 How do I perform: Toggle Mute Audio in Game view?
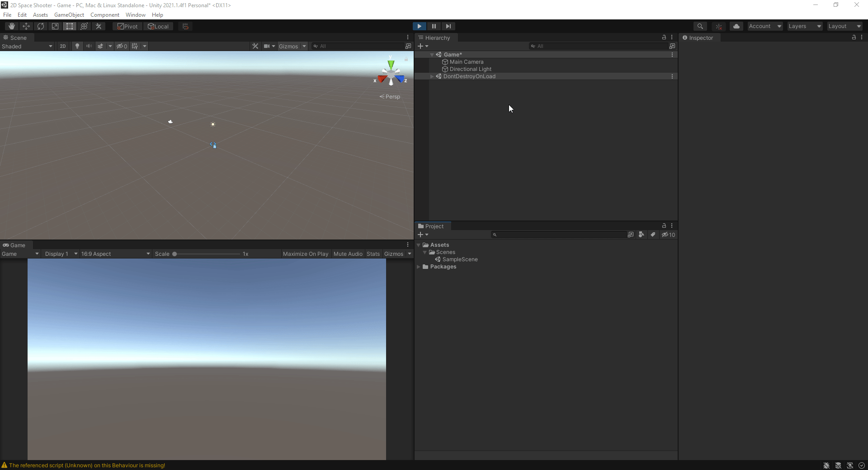pyautogui.click(x=348, y=254)
